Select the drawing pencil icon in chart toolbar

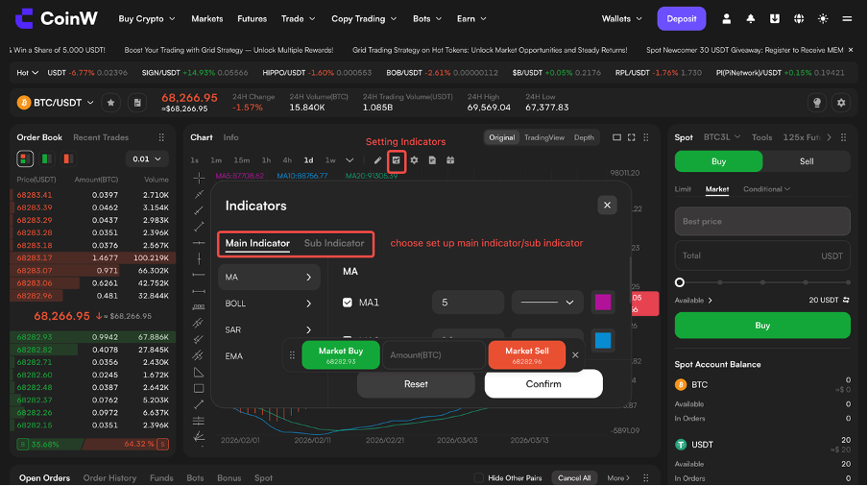(x=377, y=160)
